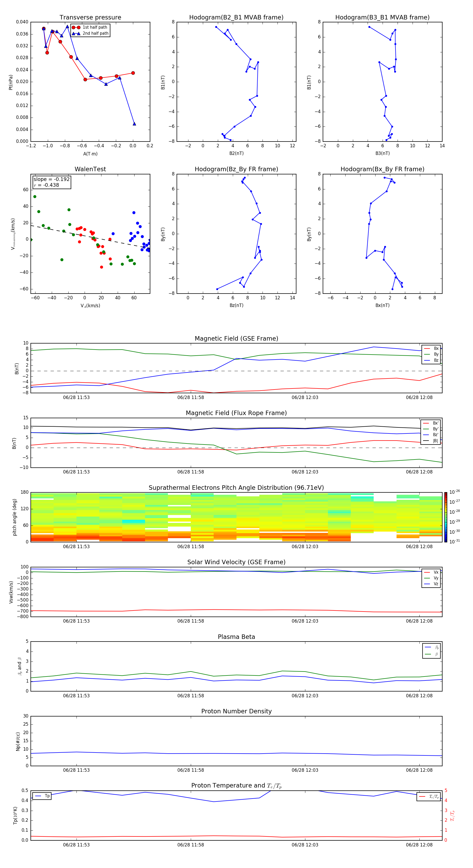Image resolution: width=473 pixels, height=868 pixels.
Task: Click the 'Proton Number Density' title
Action: click(236, 711)
